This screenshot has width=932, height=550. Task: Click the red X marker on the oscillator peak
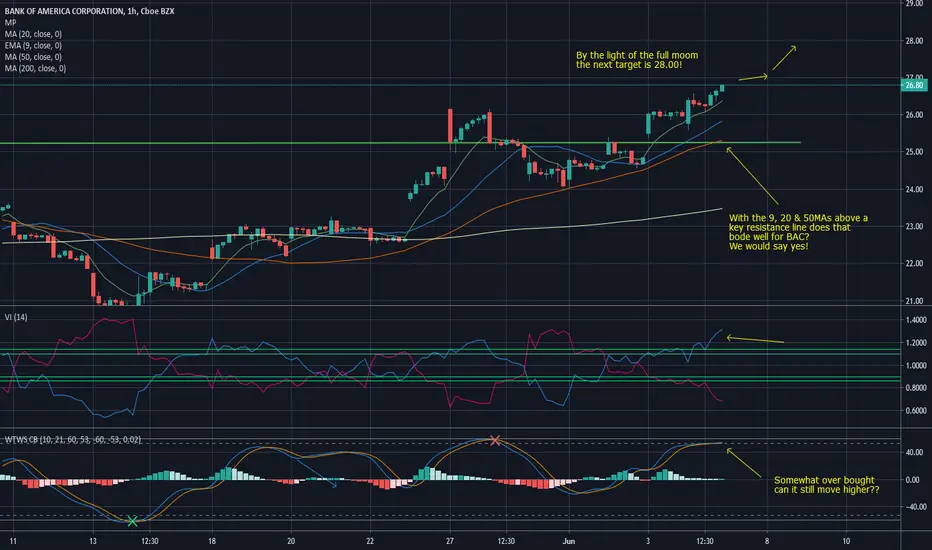point(495,441)
